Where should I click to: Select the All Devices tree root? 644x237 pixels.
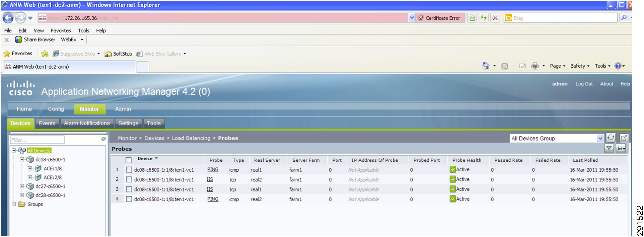[39, 151]
